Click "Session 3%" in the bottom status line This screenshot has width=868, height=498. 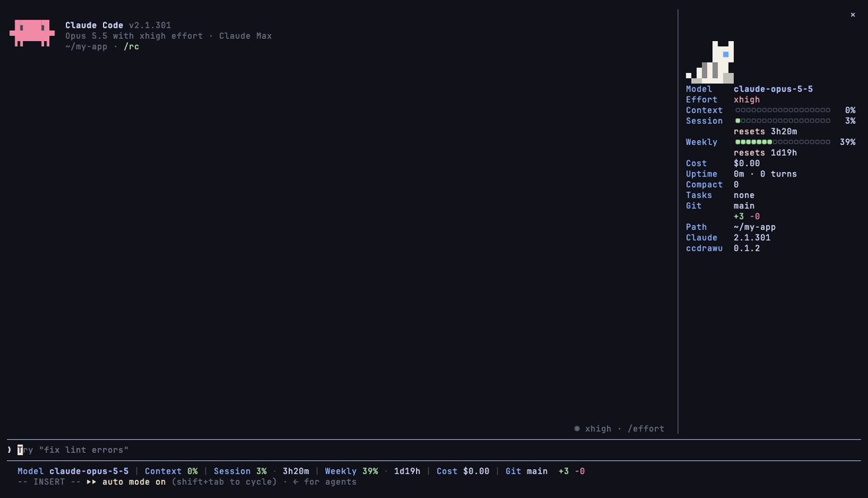coord(240,471)
